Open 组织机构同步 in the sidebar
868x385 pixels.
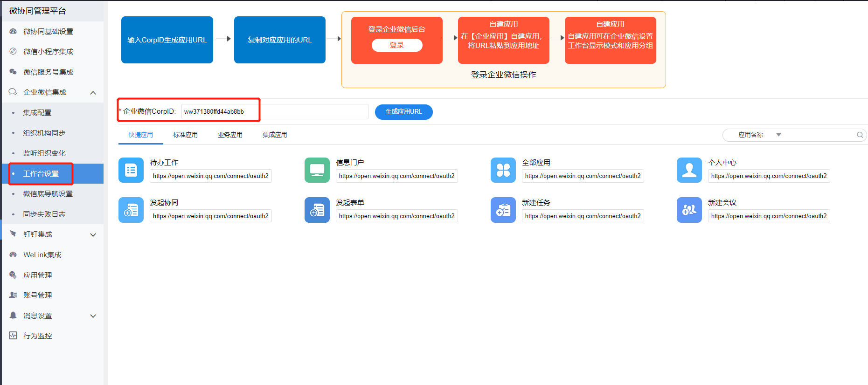pyautogui.click(x=44, y=133)
